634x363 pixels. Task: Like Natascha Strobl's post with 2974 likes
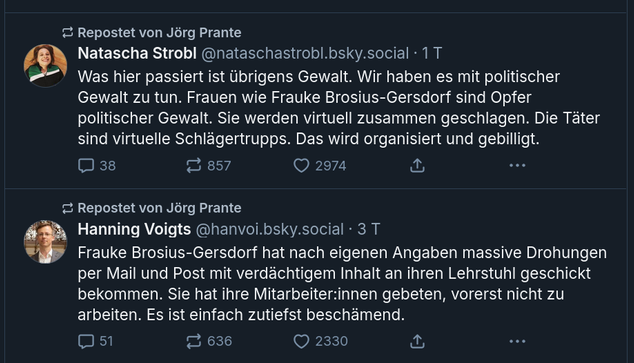[x=319, y=166]
